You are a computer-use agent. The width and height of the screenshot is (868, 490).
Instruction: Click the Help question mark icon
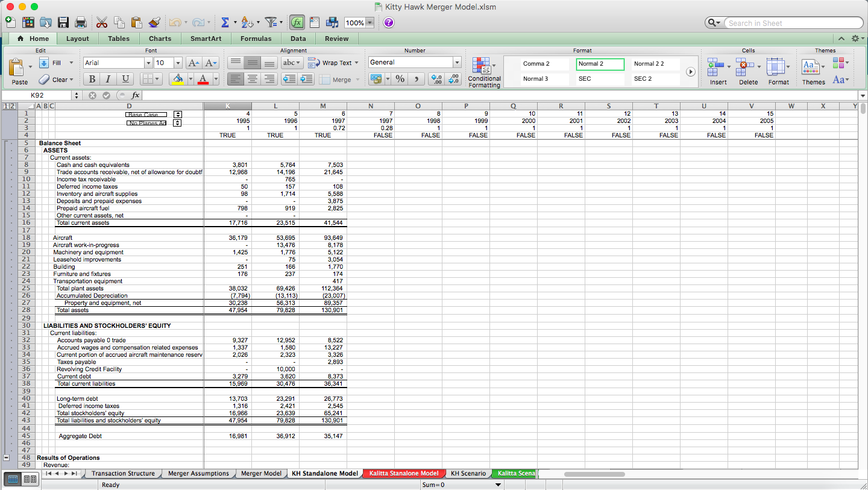pyautogui.click(x=388, y=22)
